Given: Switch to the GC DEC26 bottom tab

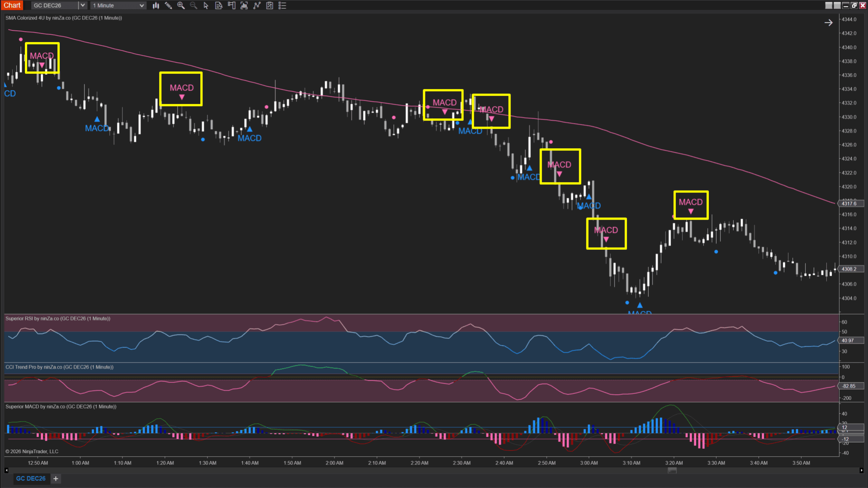Looking at the screenshot, I should click(31, 479).
